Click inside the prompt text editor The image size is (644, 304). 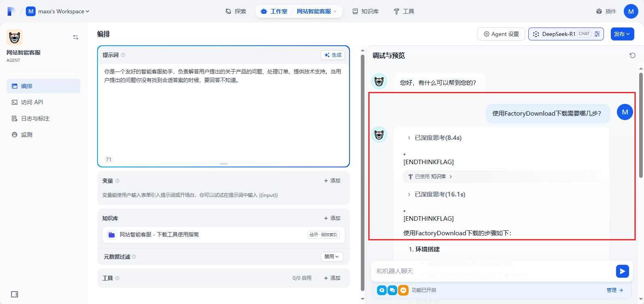(223, 109)
